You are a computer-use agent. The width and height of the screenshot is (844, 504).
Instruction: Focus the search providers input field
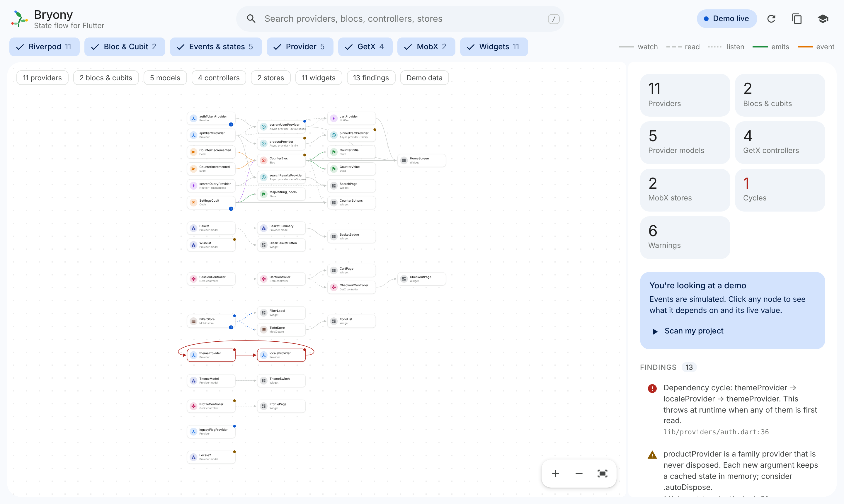[400, 19]
